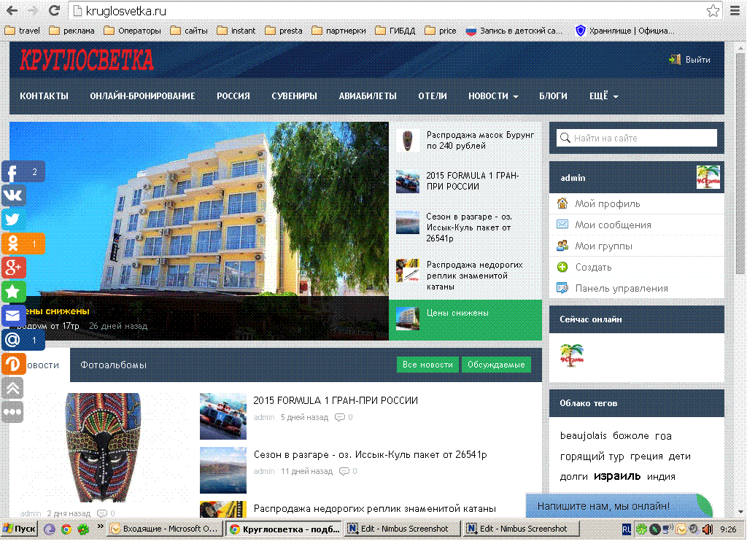The image size is (747, 560).
Task: Click the green star favorites icon
Action: coord(13,292)
